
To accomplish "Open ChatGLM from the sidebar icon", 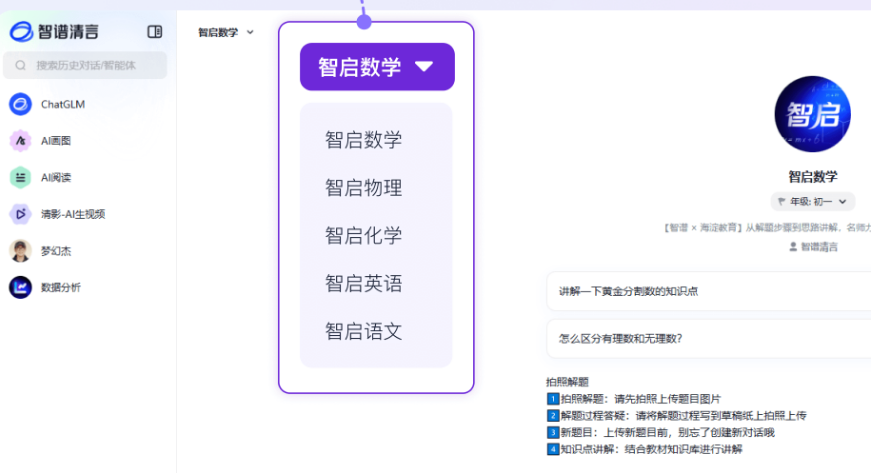I will 20,104.
